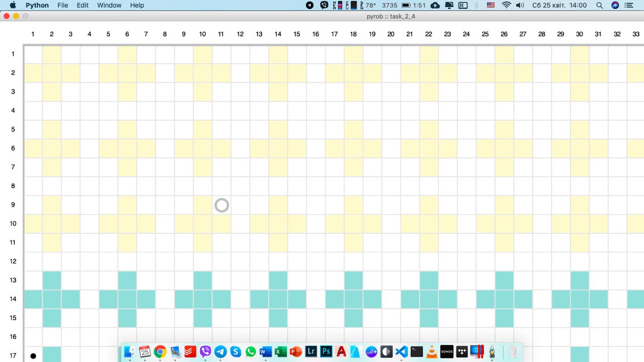Open the Edit menu
Viewport: 644px width, 362px height.
click(83, 5)
